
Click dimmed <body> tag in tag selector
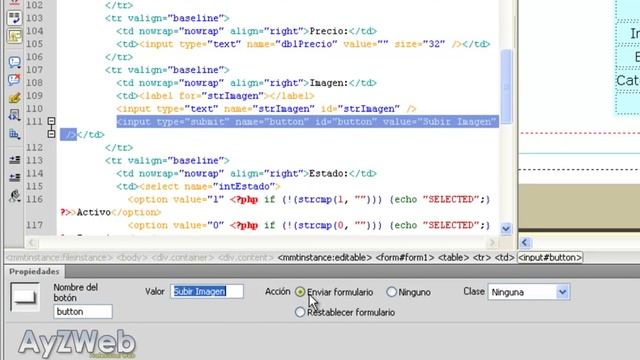point(132,258)
